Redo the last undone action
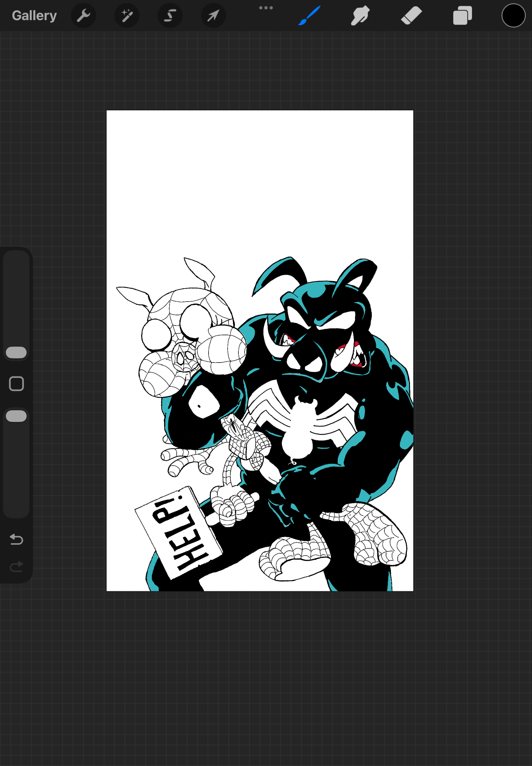The image size is (532, 766). [16, 567]
